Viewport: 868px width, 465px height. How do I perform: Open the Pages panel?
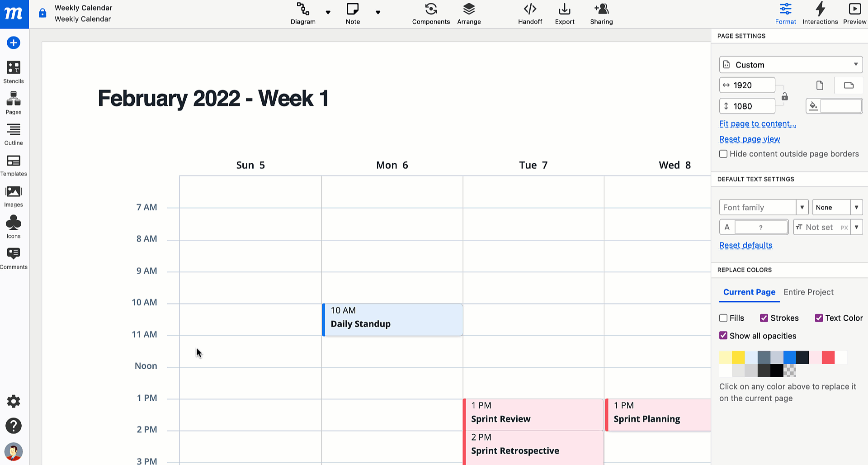[x=14, y=103]
